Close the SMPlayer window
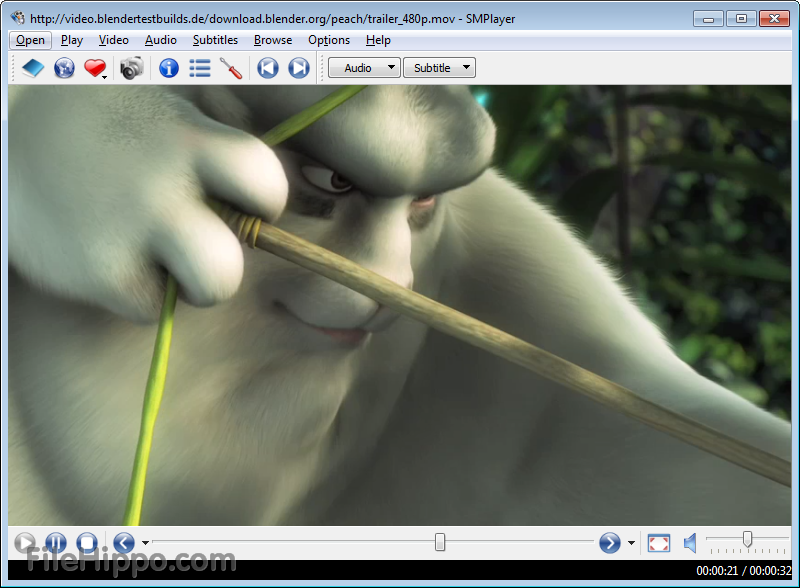Screen dimensions: 800x588 [774, 19]
